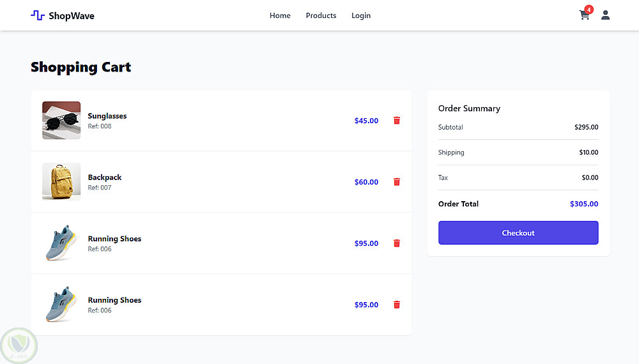Select Login in the top navigation
Viewport: 639px width, 364px height.
[x=361, y=15]
